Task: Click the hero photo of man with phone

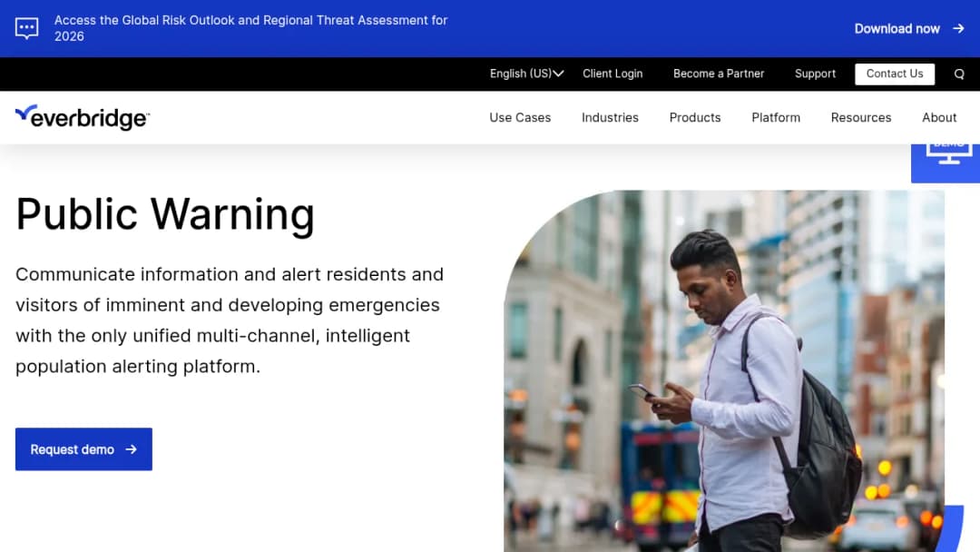Action: (724, 370)
